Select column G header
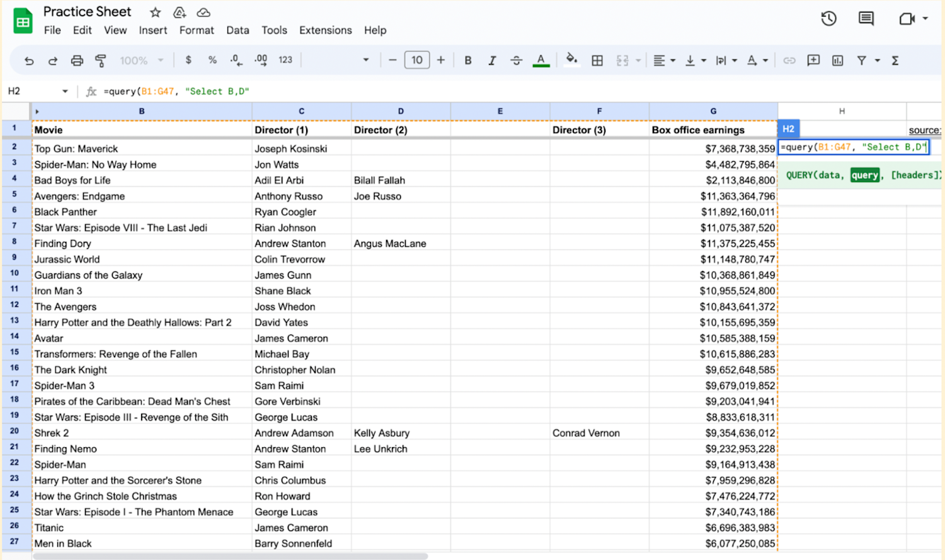The height and width of the screenshot is (560, 945). tap(713, 111)
